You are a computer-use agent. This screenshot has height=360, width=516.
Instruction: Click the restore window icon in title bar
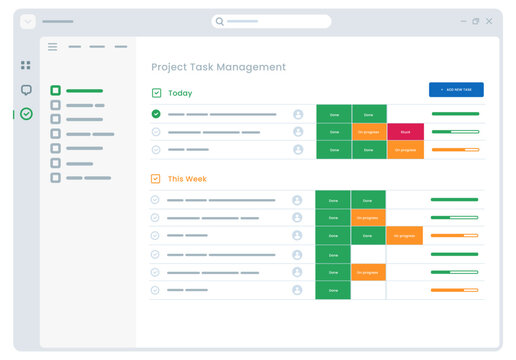[x=476, y=21]
